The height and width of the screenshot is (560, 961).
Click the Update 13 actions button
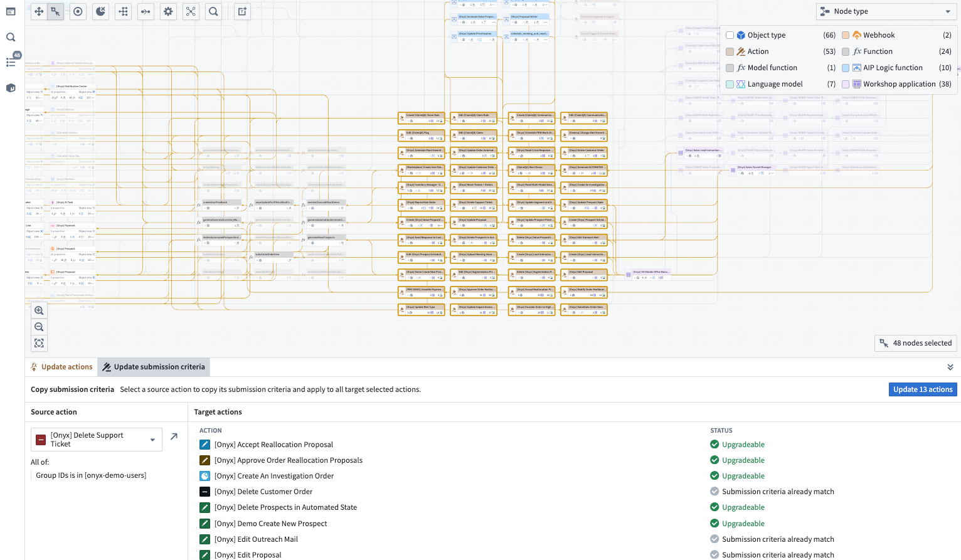pos(923,389)
